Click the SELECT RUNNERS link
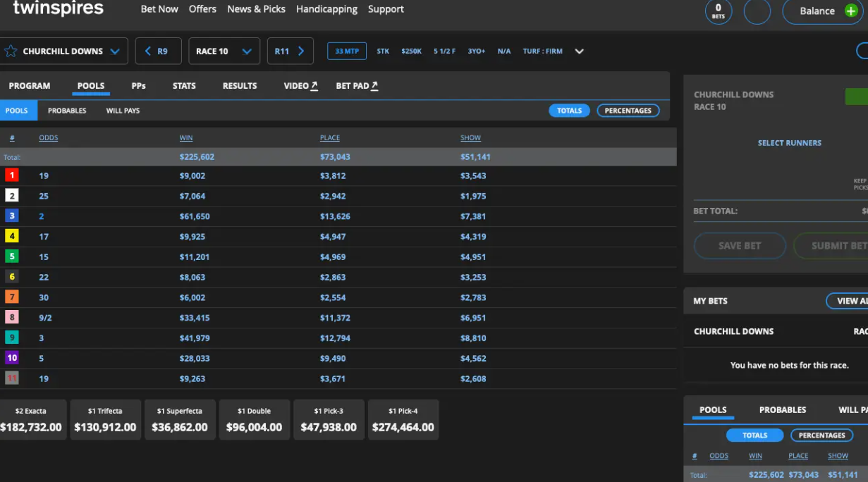 pyautogui.click(x=790, y=143)
